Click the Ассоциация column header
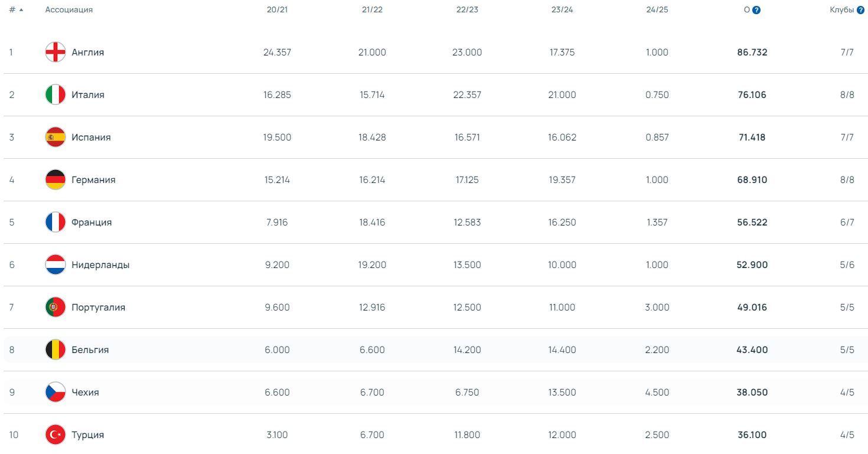The width and height of the screenshot is (868, 454). pyautogui.click(x=68, y=10)
